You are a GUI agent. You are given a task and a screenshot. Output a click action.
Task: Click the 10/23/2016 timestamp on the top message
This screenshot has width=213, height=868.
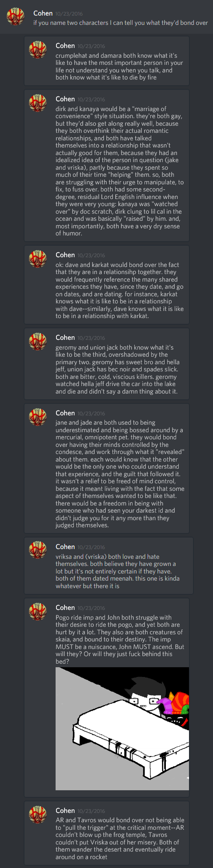69,14
